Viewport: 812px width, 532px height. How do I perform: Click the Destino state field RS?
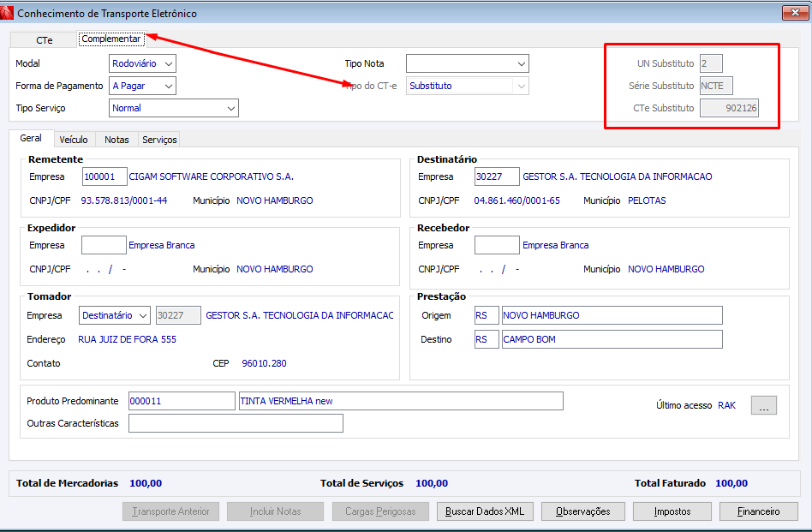[487, 339]
